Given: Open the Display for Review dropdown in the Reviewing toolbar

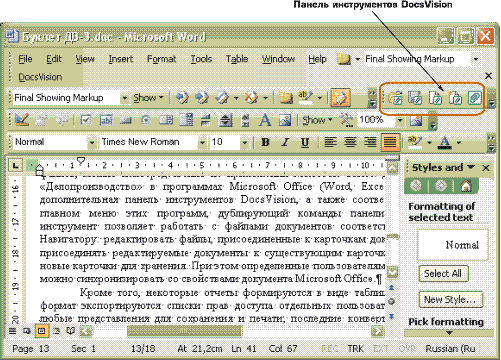Looking at the screenshot, I should point(124,98).
